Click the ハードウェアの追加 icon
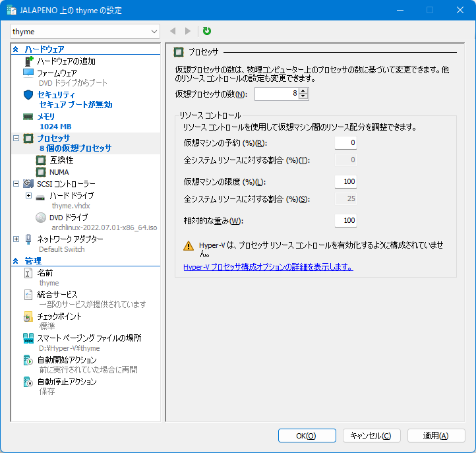The height and width of the screenshot is (453, 476). (28, 61)
